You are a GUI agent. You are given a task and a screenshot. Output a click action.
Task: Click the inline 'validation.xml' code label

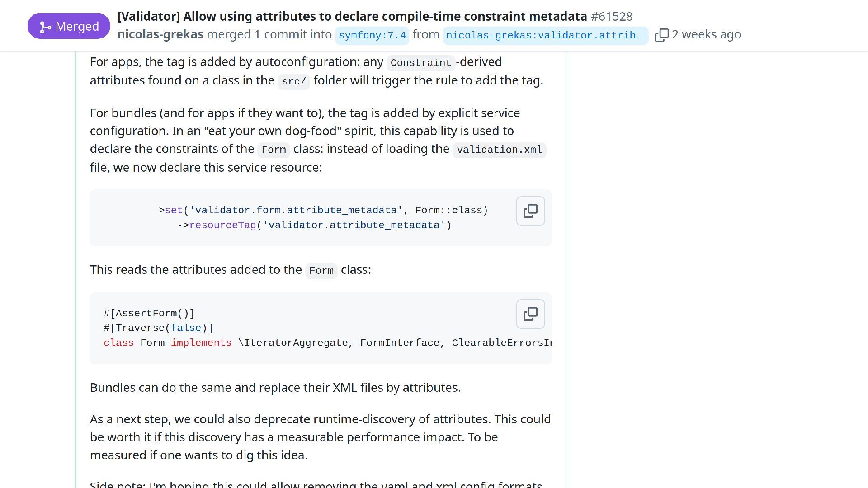point(499,150)
